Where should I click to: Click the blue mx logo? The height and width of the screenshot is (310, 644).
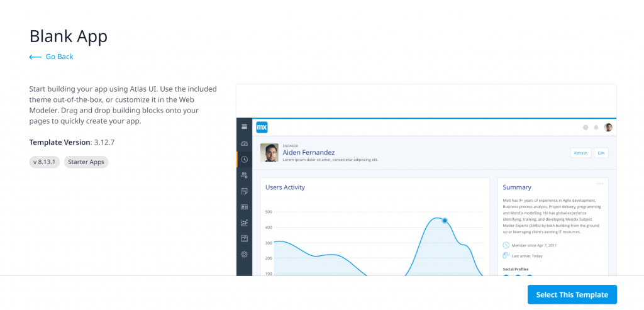pos(262,127)
